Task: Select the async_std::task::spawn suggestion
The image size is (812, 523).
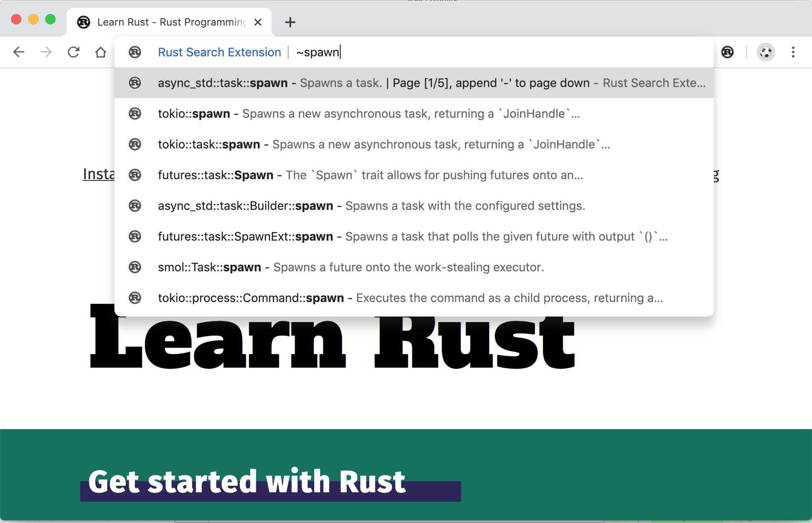Action: 414,83
